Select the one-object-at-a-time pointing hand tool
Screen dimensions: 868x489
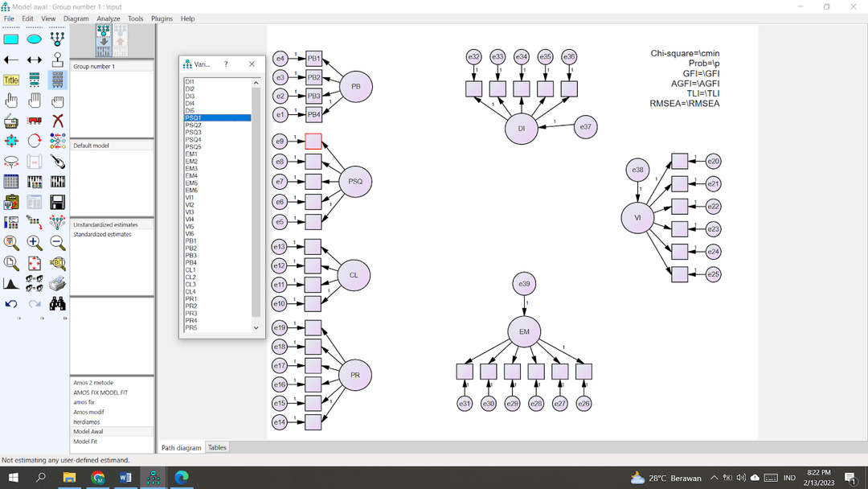[x=11, y=101]
